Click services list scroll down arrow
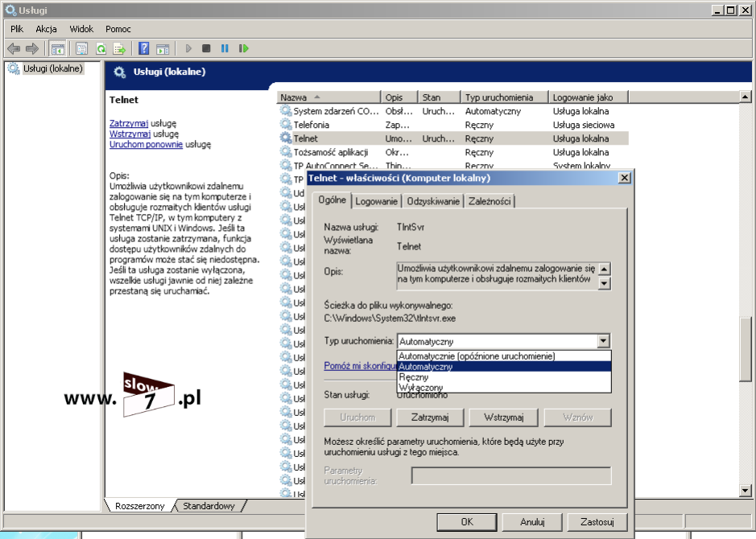Screen dimensions: 756x539 click(745, 491)
